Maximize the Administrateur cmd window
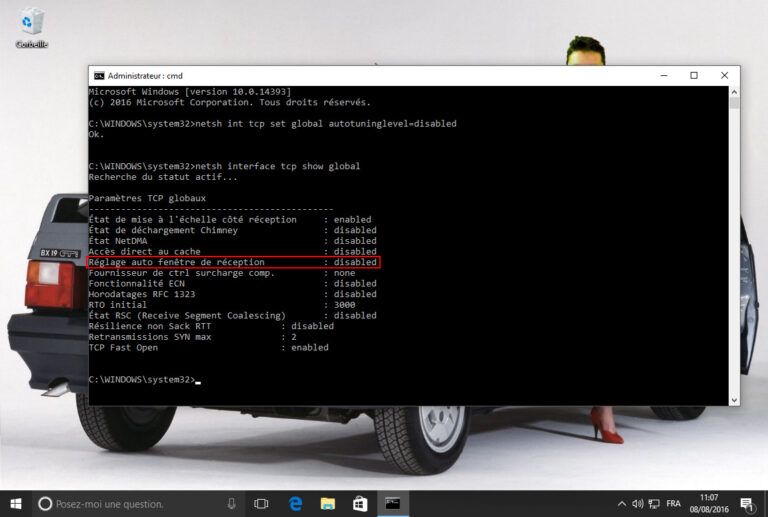This screenshot has height=517, width=768. tap(694, 75)
